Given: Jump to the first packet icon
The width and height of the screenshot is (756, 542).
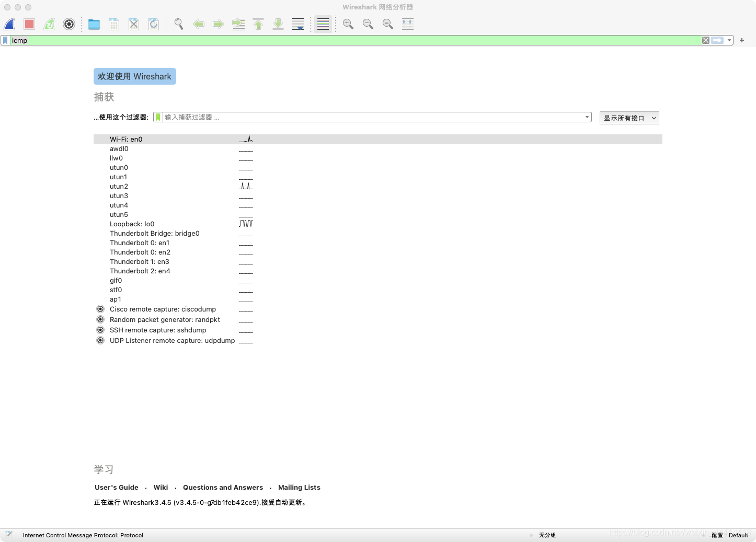Looking at the screenshot, I should [258, 24].
